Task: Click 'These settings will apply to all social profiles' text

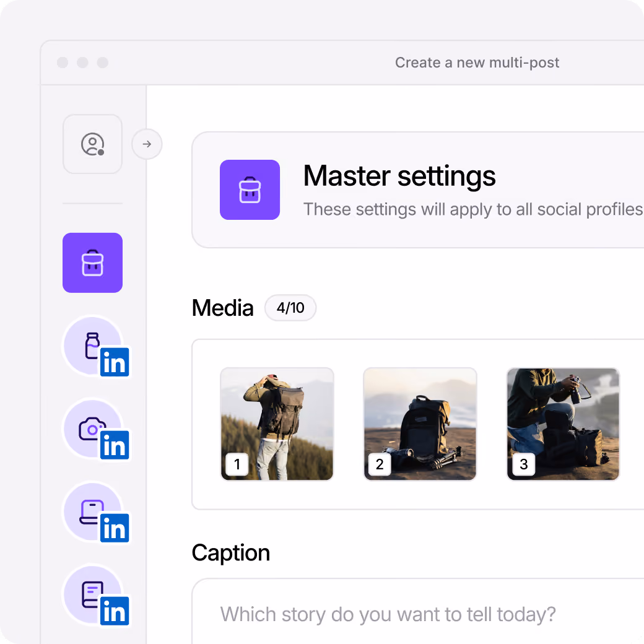Action: tap(473, 209)
